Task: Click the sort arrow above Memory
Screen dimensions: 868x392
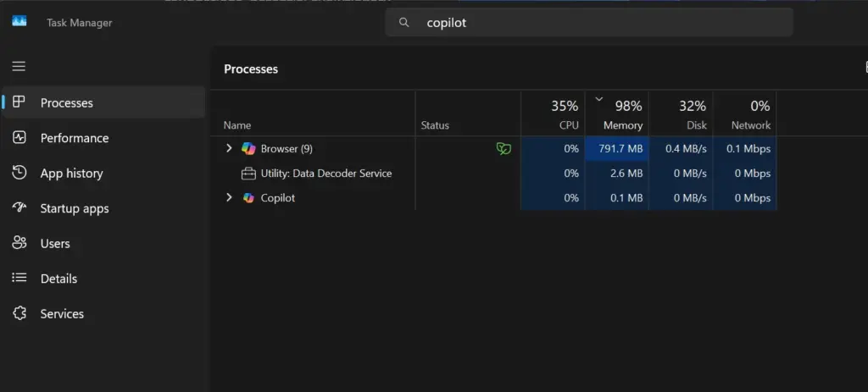Action: coord(598,99)
